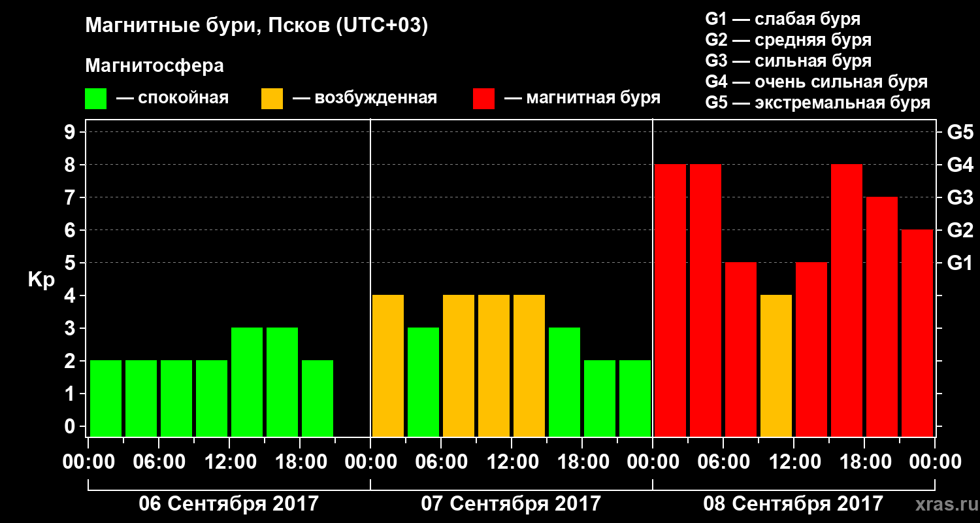Click the first yellow bar on 07 Сентября

(x=388, y=365)
